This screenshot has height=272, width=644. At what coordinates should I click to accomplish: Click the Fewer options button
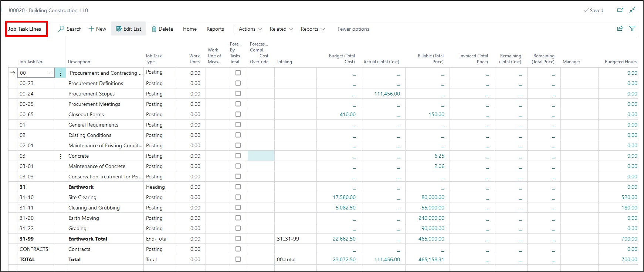tap(353, 29)
